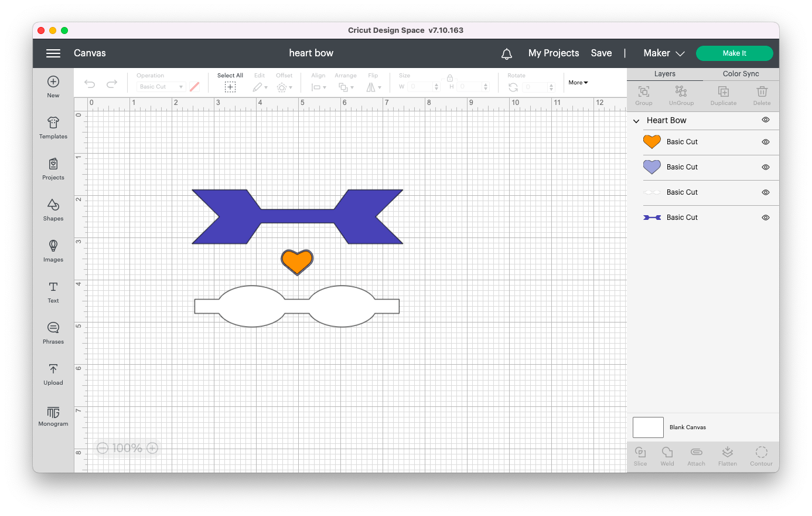Open the Maker machine dropdown
The image size is (812, 516).
(664, 53)
